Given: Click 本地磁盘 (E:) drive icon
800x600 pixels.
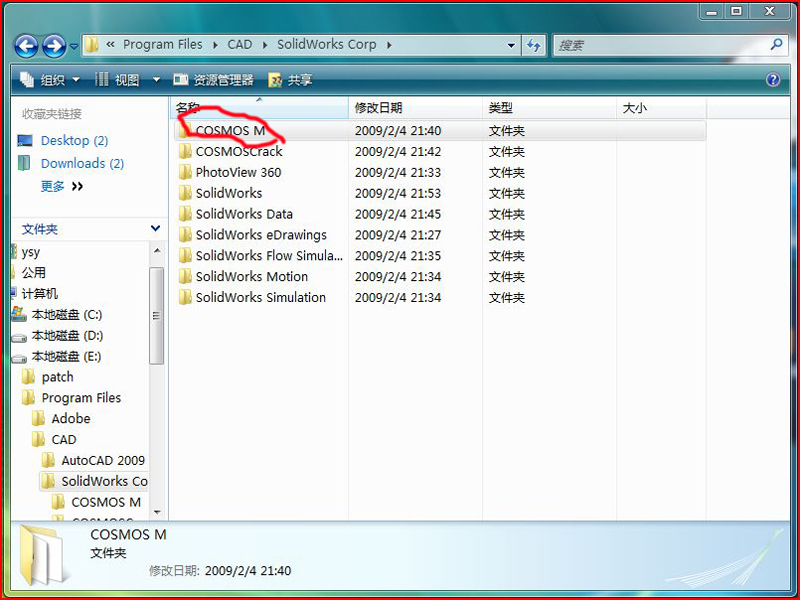Looking at the screenshot, I should [x=19, y=357].
